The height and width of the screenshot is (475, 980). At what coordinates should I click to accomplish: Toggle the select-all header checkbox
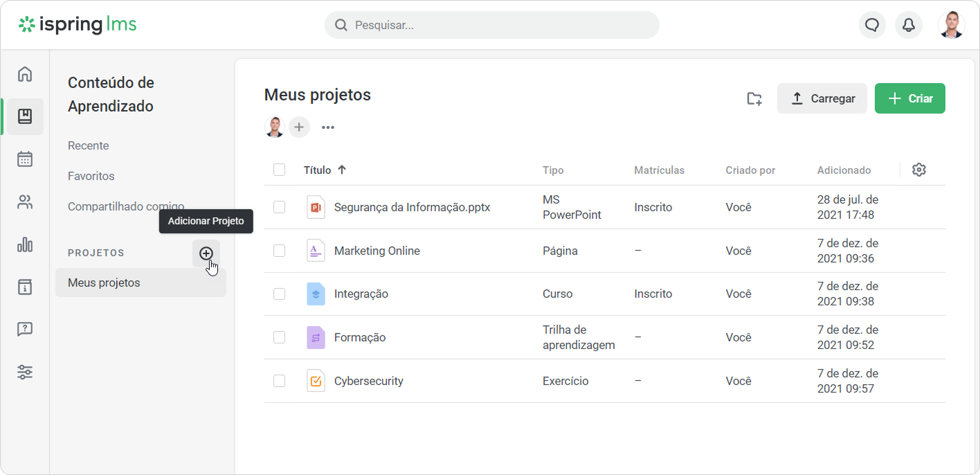coord(279,170)
